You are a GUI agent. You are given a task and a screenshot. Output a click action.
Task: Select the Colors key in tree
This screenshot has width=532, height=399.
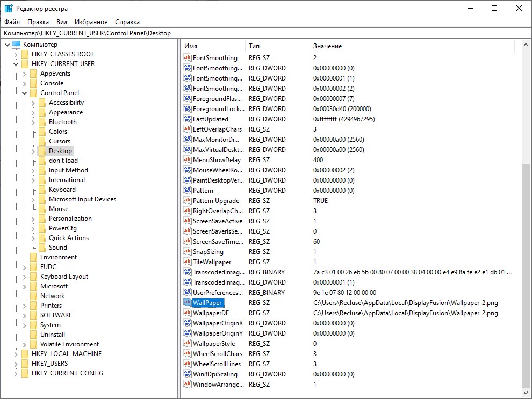[x=58, y=132]
